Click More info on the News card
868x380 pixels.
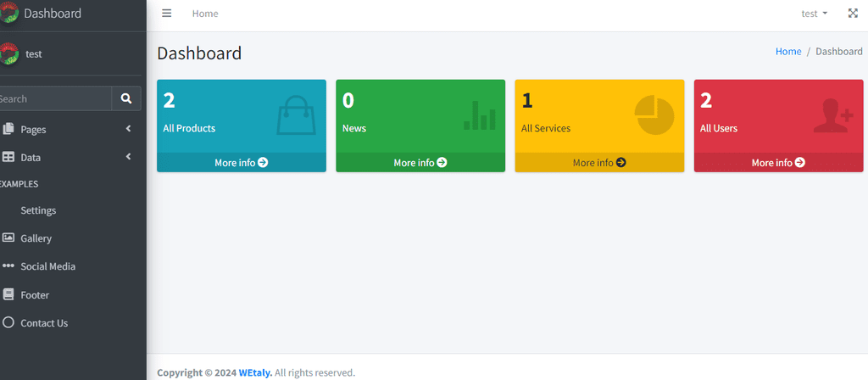[420, 162]
